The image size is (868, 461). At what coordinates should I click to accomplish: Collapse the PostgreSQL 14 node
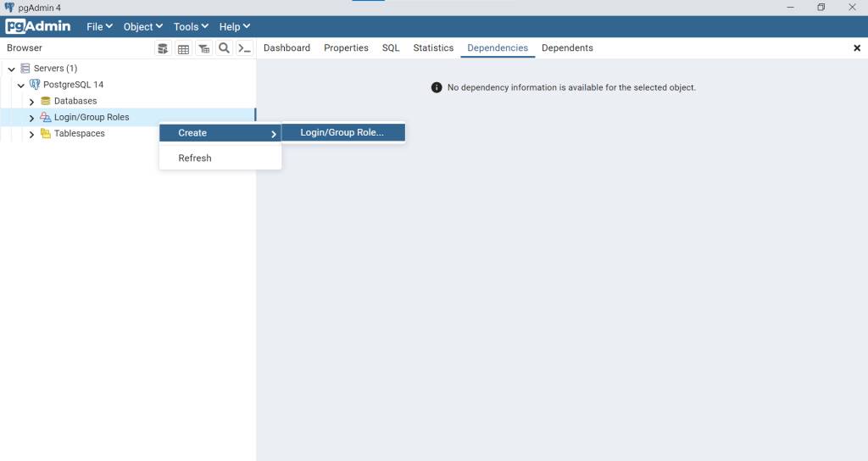tap(21, 86)
